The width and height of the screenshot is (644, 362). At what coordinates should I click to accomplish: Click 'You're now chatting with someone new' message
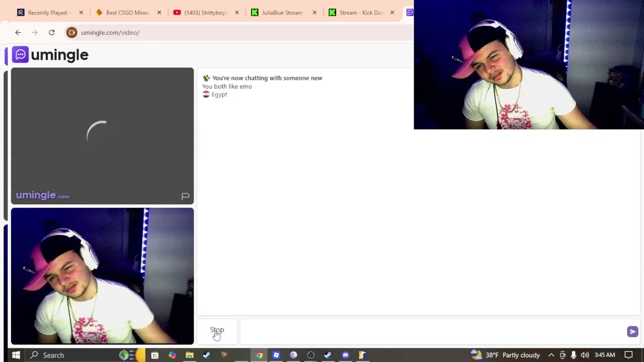click(x=267, y=78)
